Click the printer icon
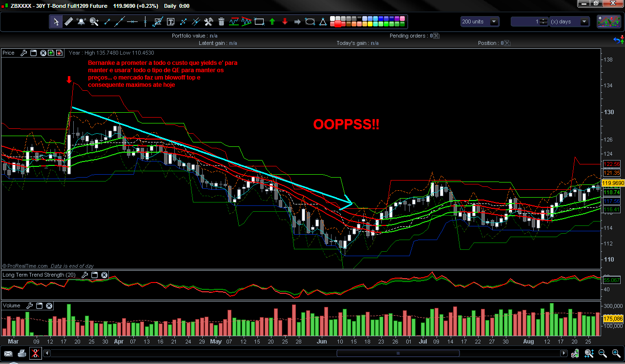Screen dimensions: 625x364 (21, 353)
